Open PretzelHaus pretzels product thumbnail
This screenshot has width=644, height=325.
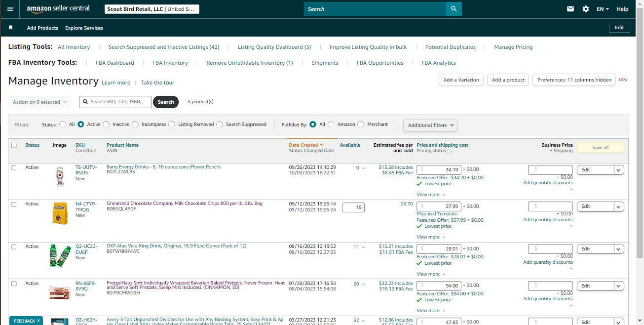pos(60,293)
